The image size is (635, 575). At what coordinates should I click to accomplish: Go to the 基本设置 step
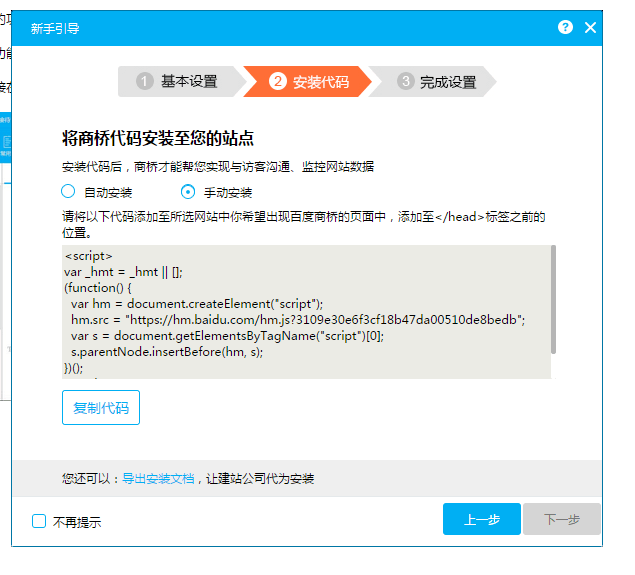click(x=189, y=82)
